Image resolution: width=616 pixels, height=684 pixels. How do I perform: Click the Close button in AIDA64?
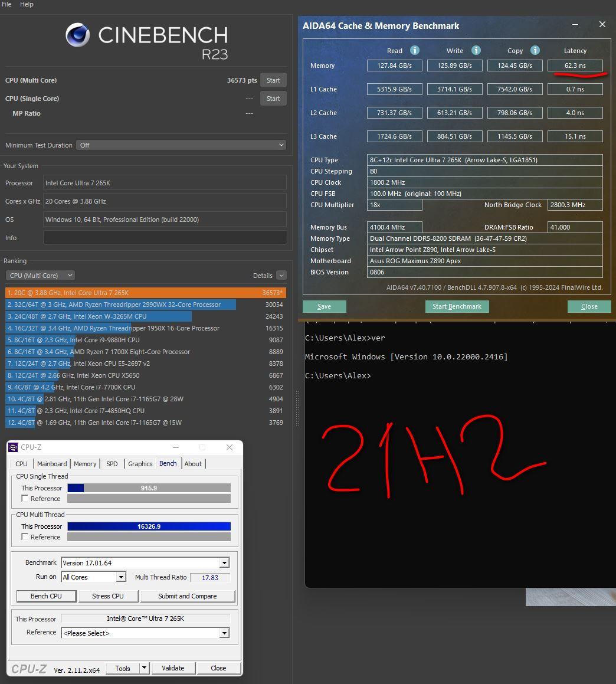tap(589, 306)
